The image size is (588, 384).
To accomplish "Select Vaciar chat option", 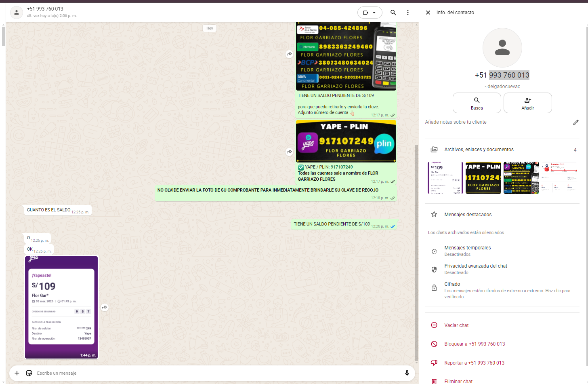I will pyautogui.click(x=456, y=325).
